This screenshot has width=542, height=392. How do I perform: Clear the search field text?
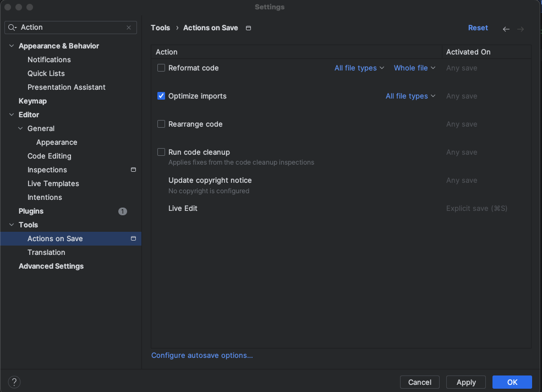click(x=129, y=28)
